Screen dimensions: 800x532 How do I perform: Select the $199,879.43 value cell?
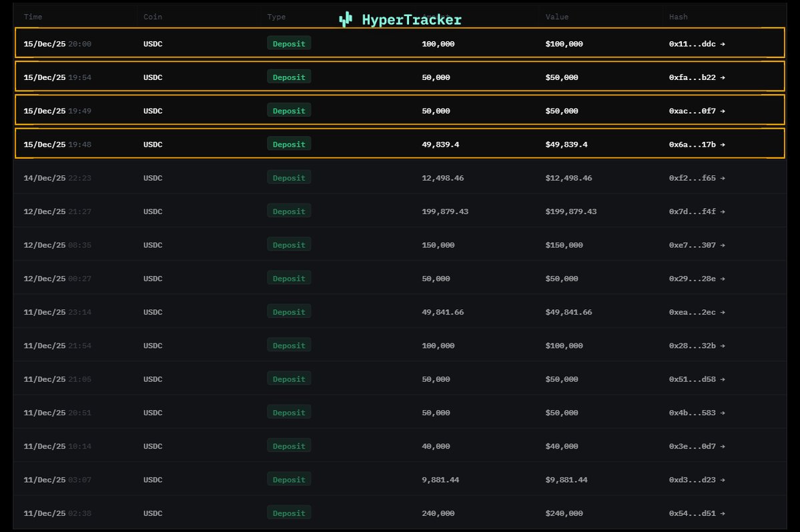click(570, 211)
